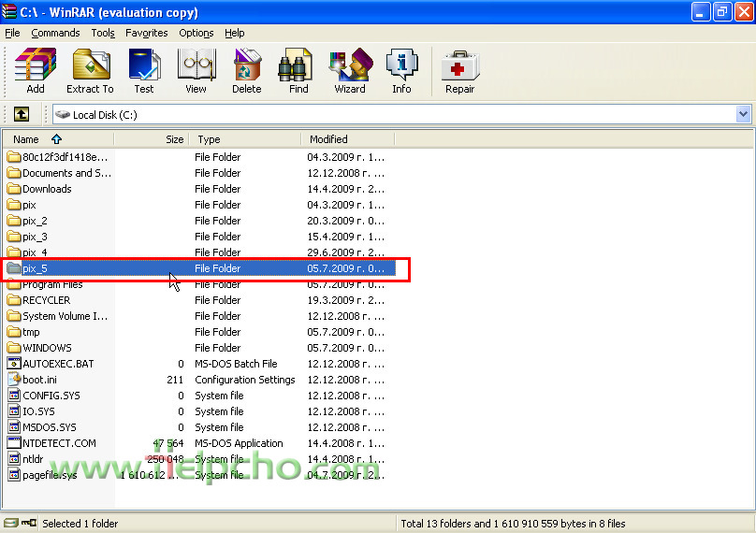The height and width of the screenshot is (533, 756).
Task: Sort by the Modified column header
Action: 348,139
